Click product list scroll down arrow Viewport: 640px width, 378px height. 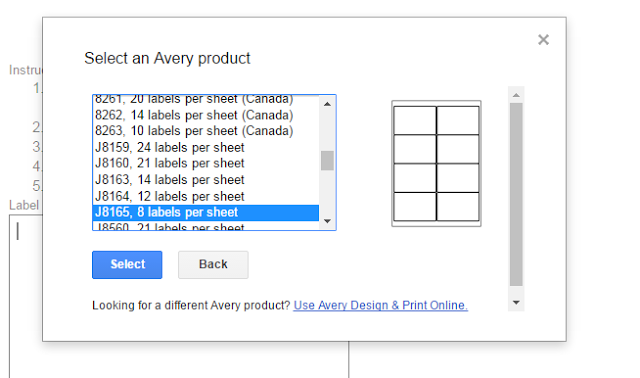(x=327, y=221)
